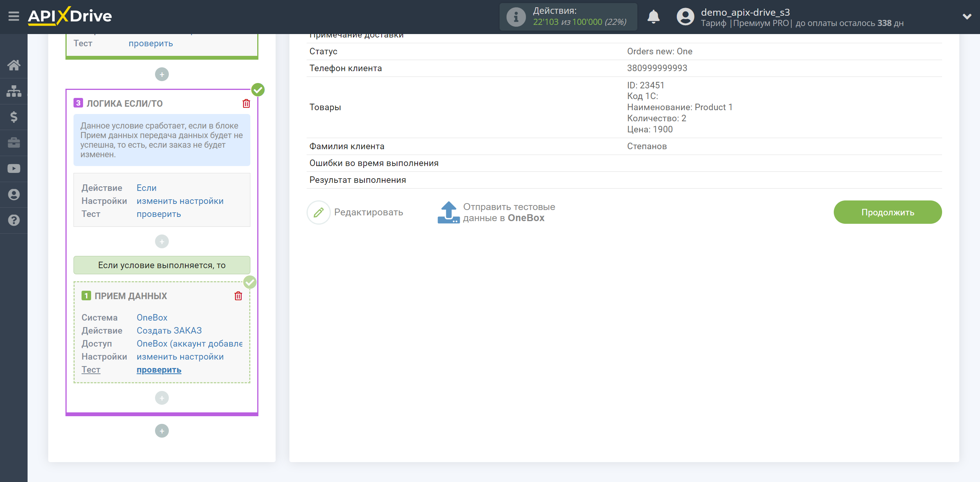The width and height of the screenshot is (980, 482).
Task: Click Ошибки во время выполнения row
Action: (x=624, y=163)
